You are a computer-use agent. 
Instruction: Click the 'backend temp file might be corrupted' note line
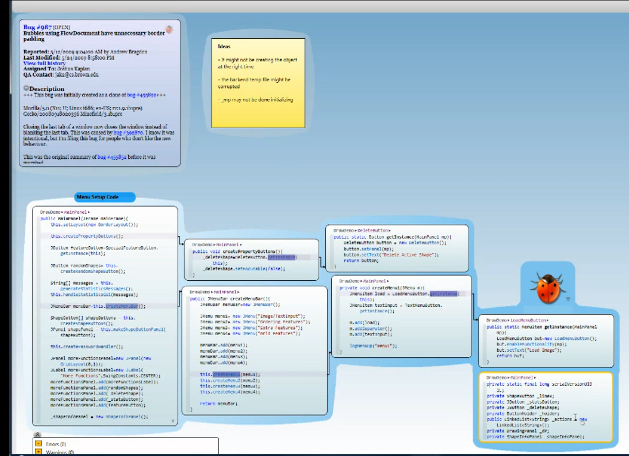[x=254, y=83]
